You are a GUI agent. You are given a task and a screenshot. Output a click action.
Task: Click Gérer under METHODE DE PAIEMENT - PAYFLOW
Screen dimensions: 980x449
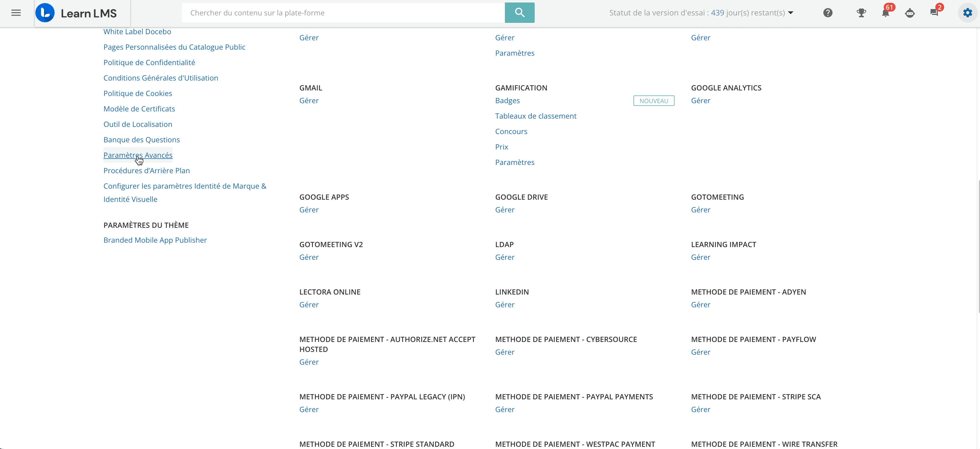coord(701,352)
